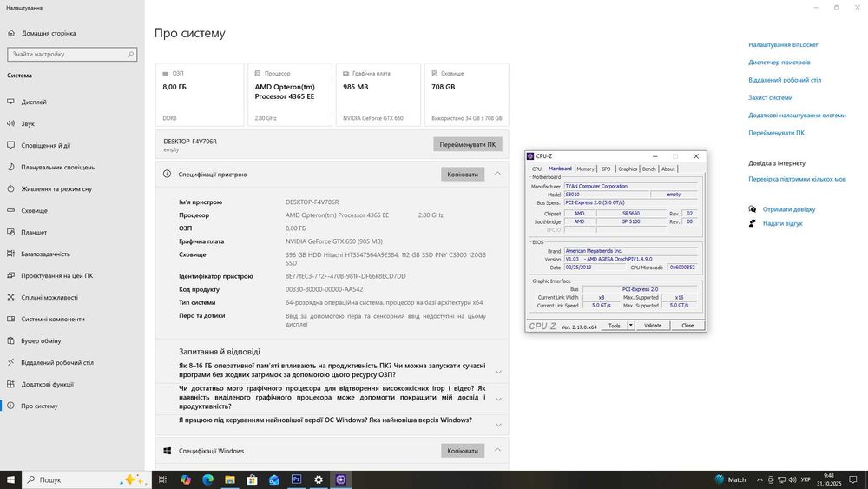The height and width of the screenshot is (489, 868).
Task: Open notification center icon
Action: [x=853, y=479]
